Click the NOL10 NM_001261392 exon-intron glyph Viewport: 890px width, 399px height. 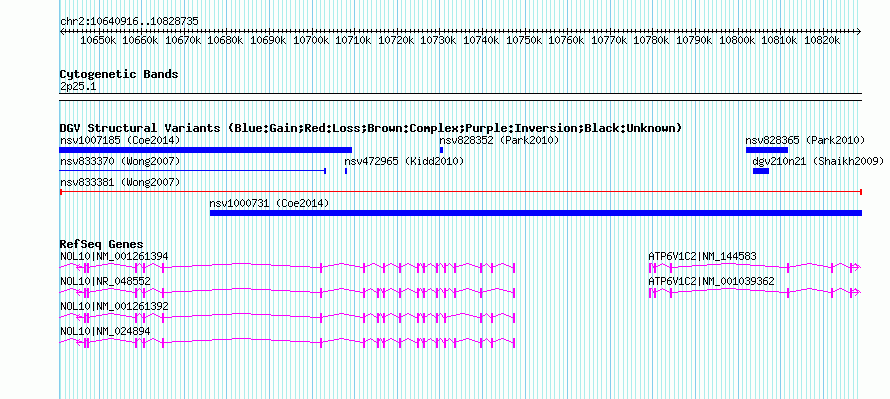point(287,317)
